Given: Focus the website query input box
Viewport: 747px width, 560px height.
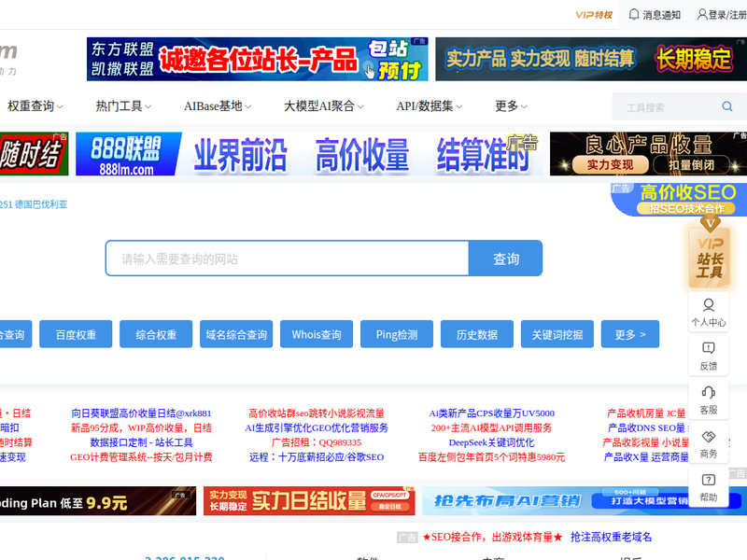Looking at the screenshot, I should tap(288, 259).
